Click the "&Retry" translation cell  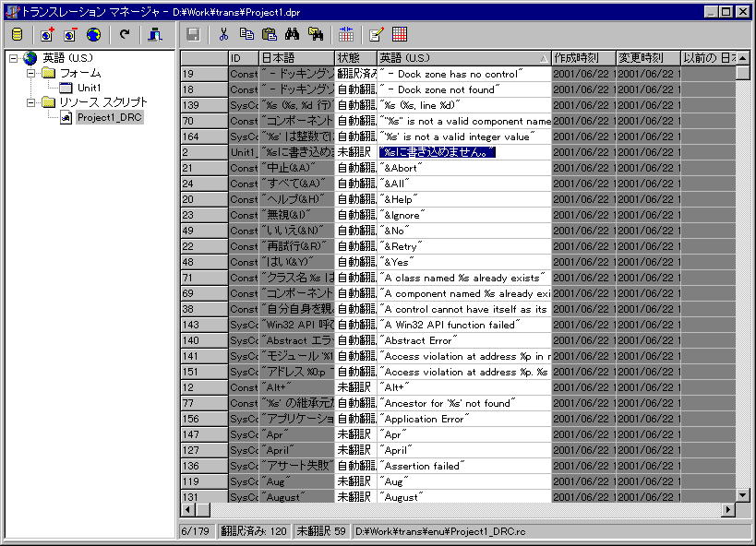[464, 247]
